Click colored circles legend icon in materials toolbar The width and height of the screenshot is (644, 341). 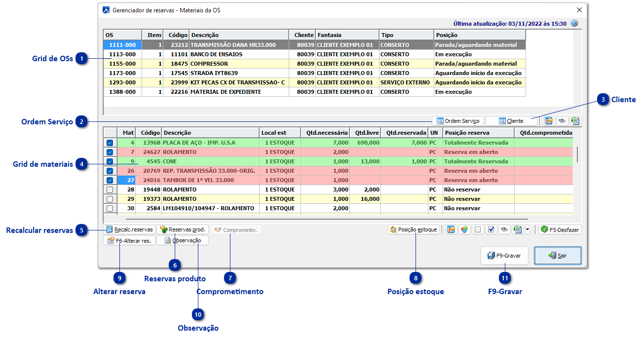464,230
